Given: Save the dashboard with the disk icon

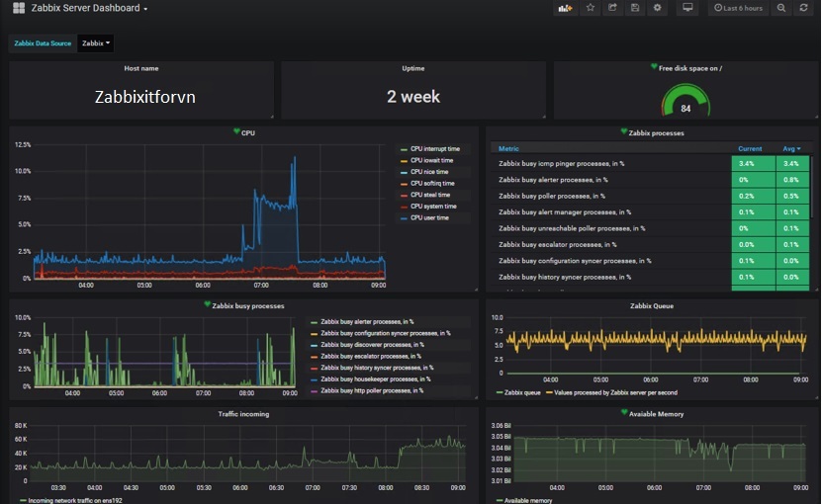Looking at the screenshot, I should point(634,8).
